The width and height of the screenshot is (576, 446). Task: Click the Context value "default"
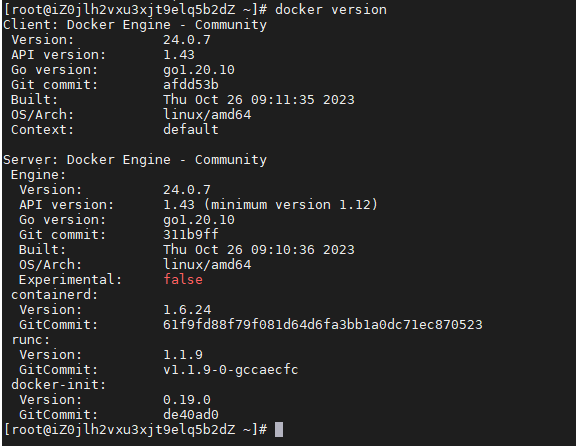tap(191, 130)
